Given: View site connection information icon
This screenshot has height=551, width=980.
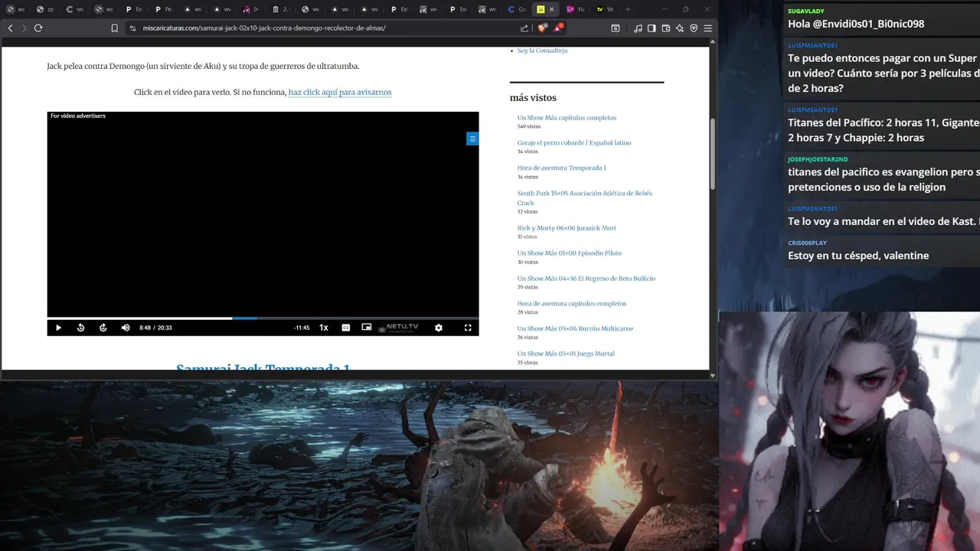Looking at the screenshot, I should tap(132, 28).
